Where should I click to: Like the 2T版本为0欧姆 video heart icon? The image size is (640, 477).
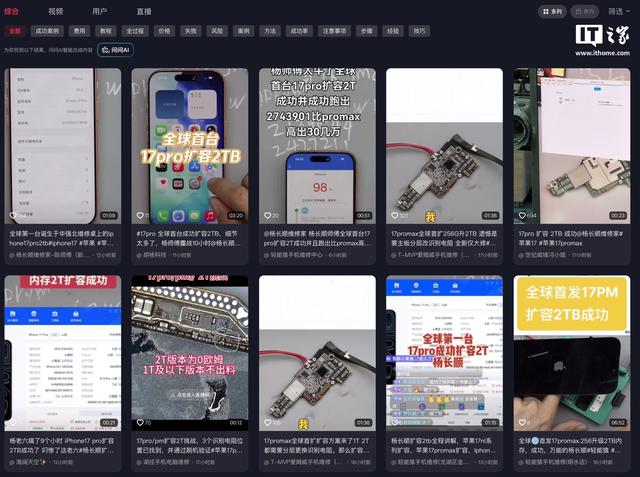tap(140, 422)
